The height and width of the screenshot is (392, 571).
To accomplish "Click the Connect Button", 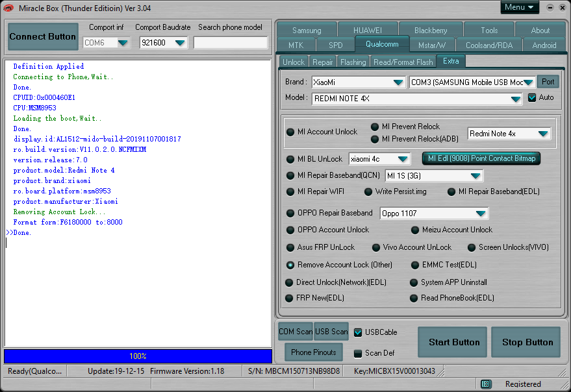I will tap(43, 36).
